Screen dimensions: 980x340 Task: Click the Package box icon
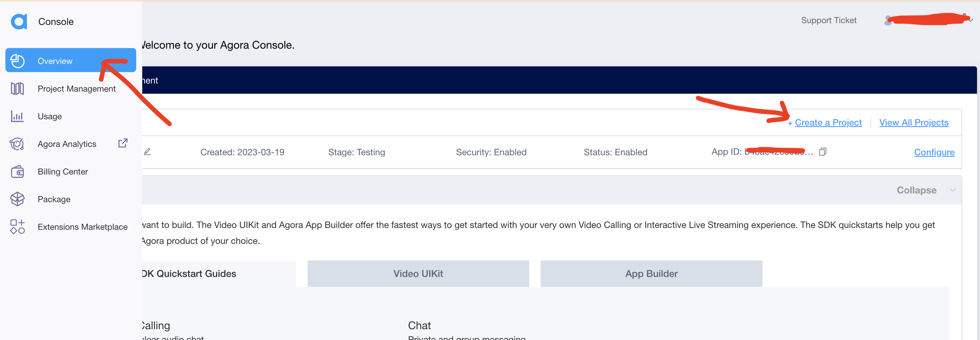pos(17,199)
